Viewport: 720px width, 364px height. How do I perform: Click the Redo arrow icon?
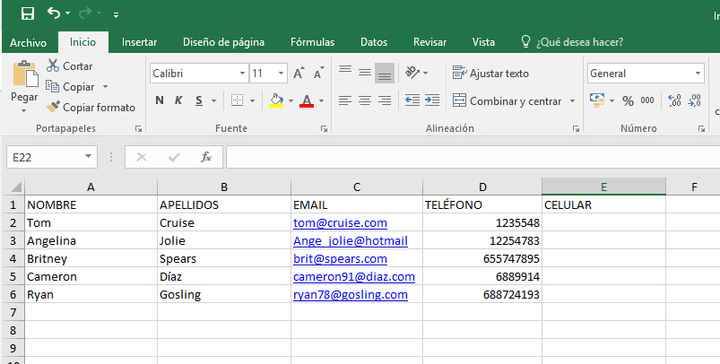click(x=84, y=13)
